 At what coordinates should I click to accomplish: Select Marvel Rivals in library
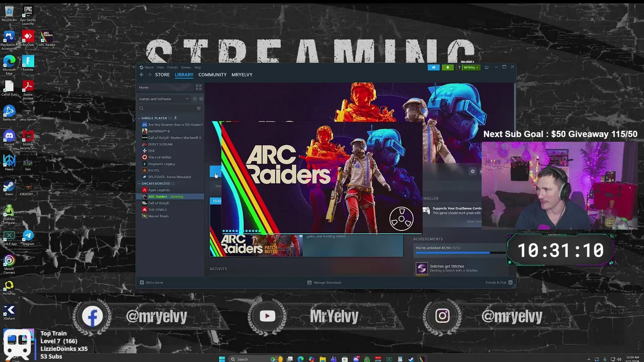tap(158, 216)
